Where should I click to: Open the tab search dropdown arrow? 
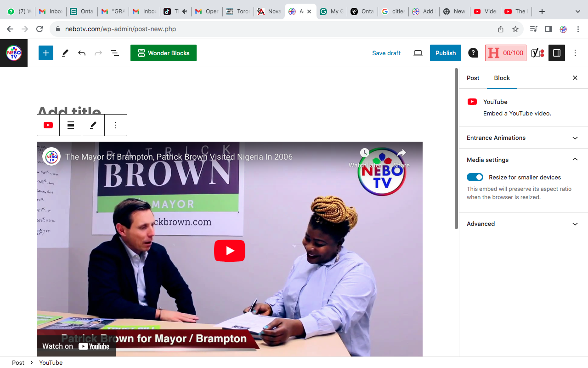point(578,11)
